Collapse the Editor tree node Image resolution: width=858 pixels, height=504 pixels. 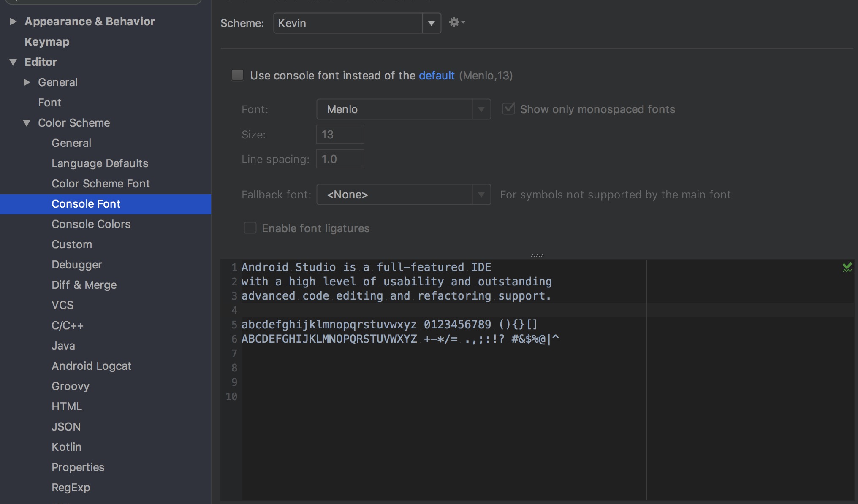[13, 62]
